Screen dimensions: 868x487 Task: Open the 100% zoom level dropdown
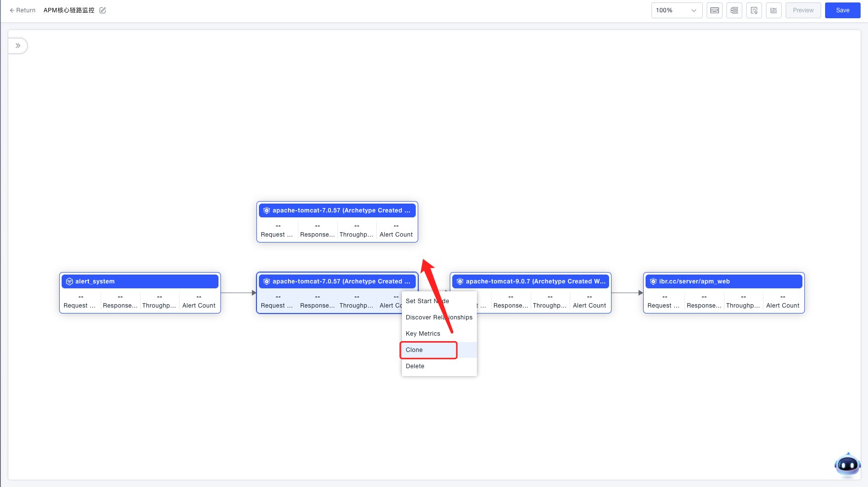tap(676, 10)
